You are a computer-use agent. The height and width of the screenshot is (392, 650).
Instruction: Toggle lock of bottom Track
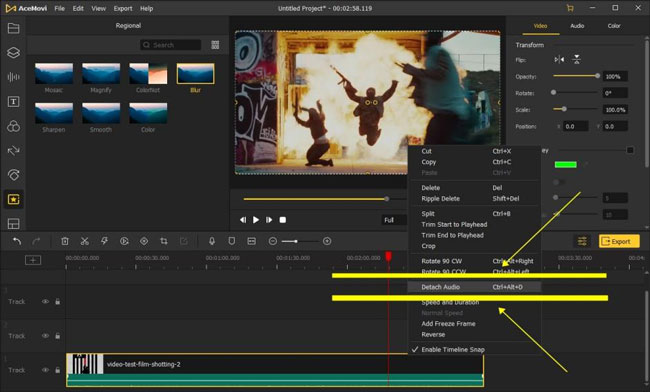[58, 370]
